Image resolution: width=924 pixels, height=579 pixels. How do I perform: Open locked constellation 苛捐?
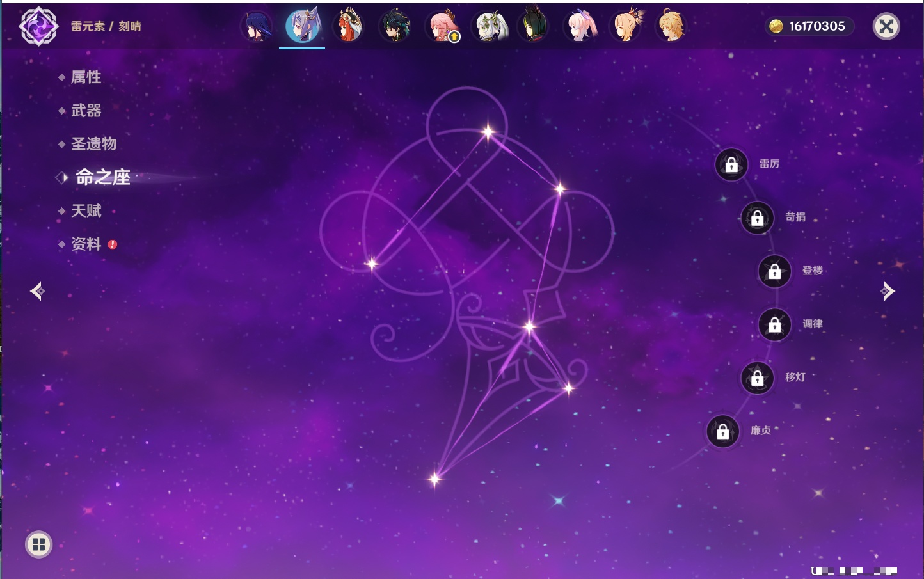[x=758, y=218]
